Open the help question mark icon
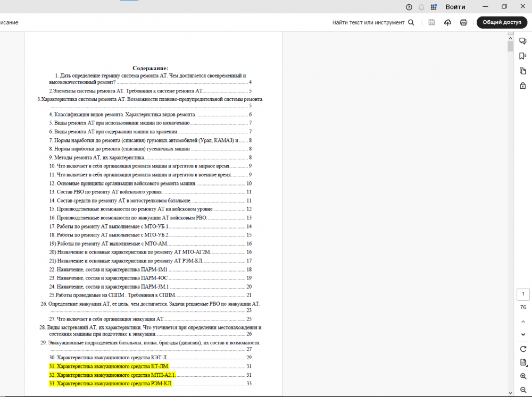Viewport: 532px width, 397px height. [409, 7]
